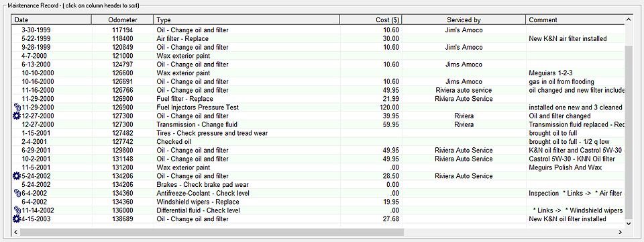Select the row dated 9-28-1999

coord(318,47)
